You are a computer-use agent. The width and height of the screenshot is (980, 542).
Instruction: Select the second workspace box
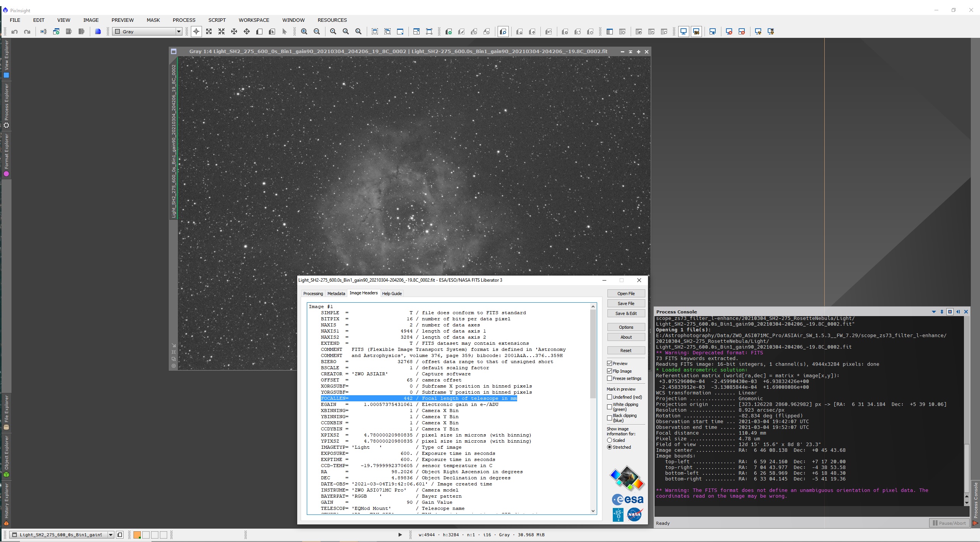click(x=146, y=535)
